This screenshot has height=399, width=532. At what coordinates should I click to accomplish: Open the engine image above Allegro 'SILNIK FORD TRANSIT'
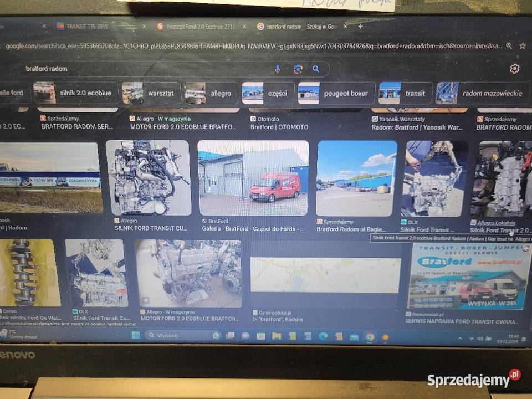tap(149, 177)
